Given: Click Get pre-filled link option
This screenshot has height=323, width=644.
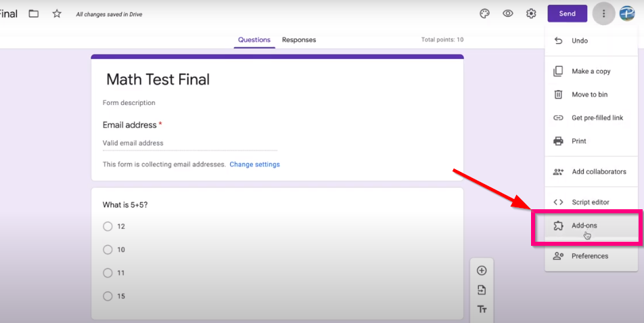Looking at the screenshot, I should 591,118.
